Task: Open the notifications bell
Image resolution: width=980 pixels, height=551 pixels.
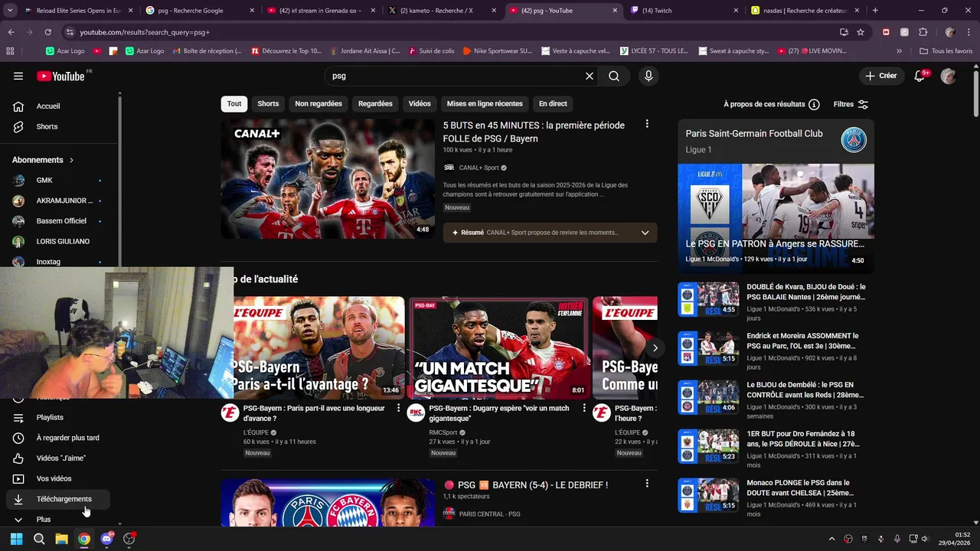Action: point(920,76)
